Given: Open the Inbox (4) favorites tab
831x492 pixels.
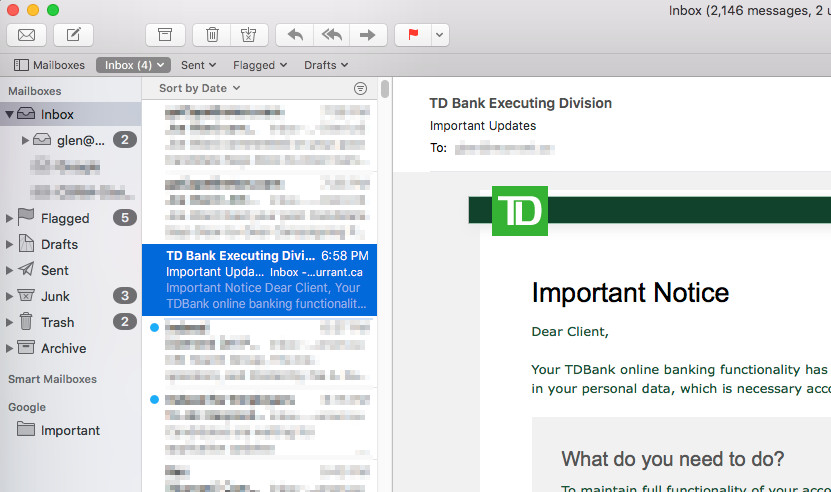Looking at the screenshot, I should click(x=133, y=65).
